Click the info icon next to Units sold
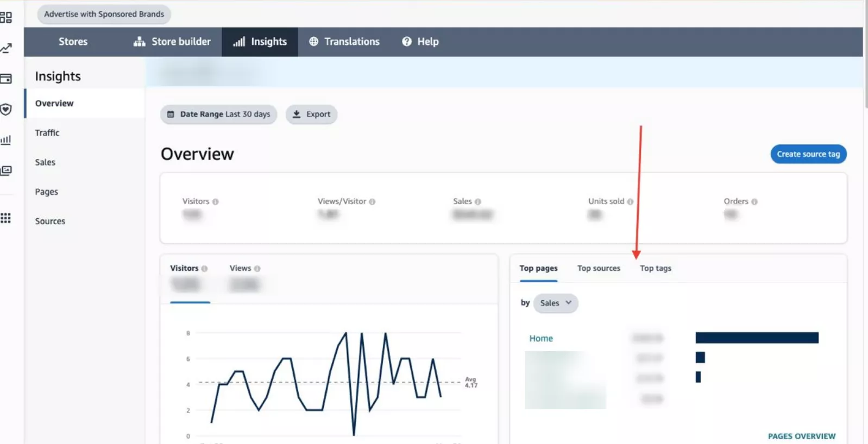The width and height of the screenshot is (868, 444). [630, 201]
